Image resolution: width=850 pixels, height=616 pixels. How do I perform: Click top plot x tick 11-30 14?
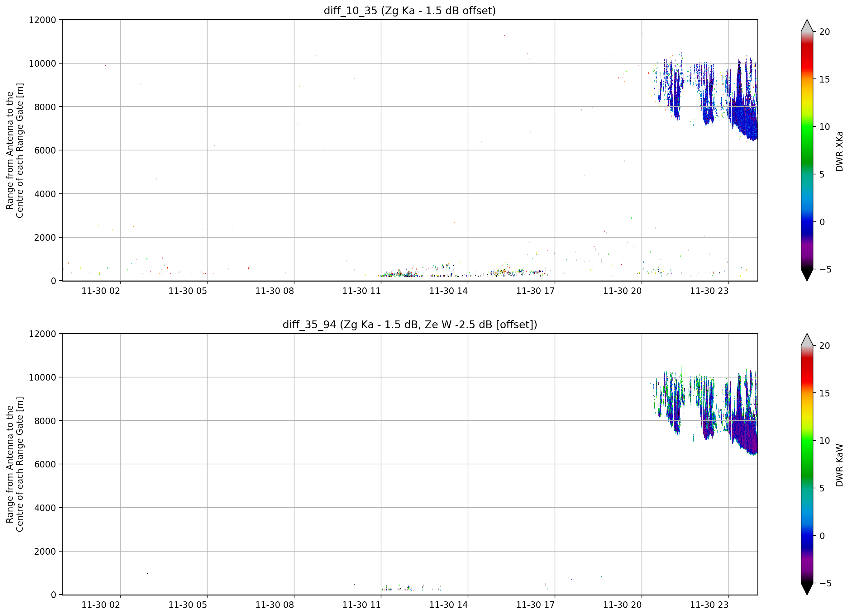point(449,291)
